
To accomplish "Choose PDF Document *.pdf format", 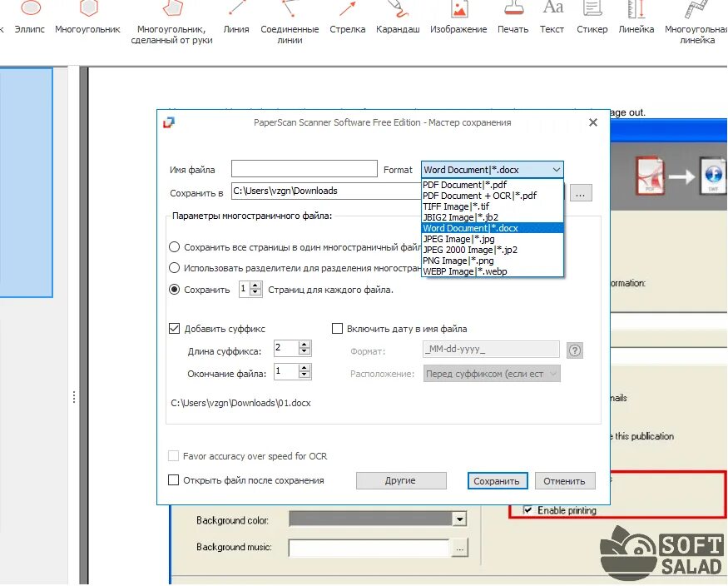I will coord(493,185).
